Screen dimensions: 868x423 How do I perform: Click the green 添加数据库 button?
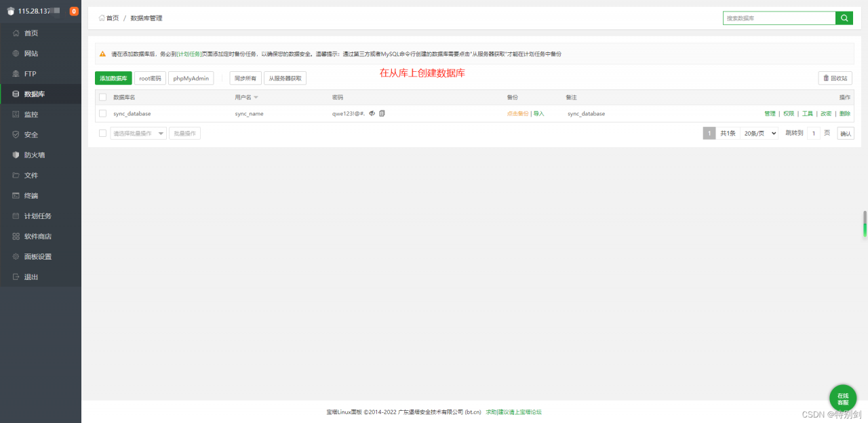point(113,79)
